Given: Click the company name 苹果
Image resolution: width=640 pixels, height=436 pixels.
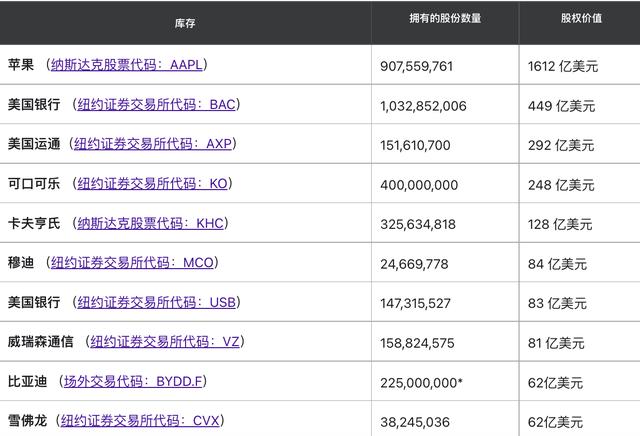Looking at the screenshot, I should pyautogui.click(x=20, y=65).
